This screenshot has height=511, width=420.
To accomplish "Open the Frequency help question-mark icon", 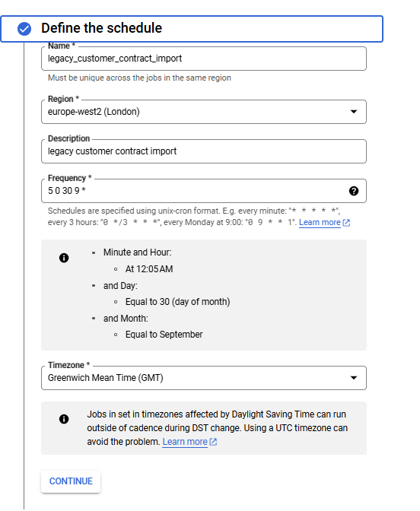I will tap(354, 191).
